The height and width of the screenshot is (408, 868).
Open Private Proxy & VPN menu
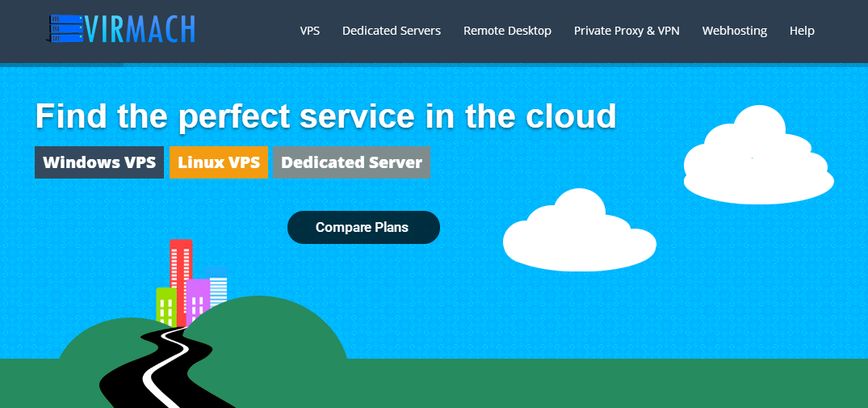(x=627, y=31)
